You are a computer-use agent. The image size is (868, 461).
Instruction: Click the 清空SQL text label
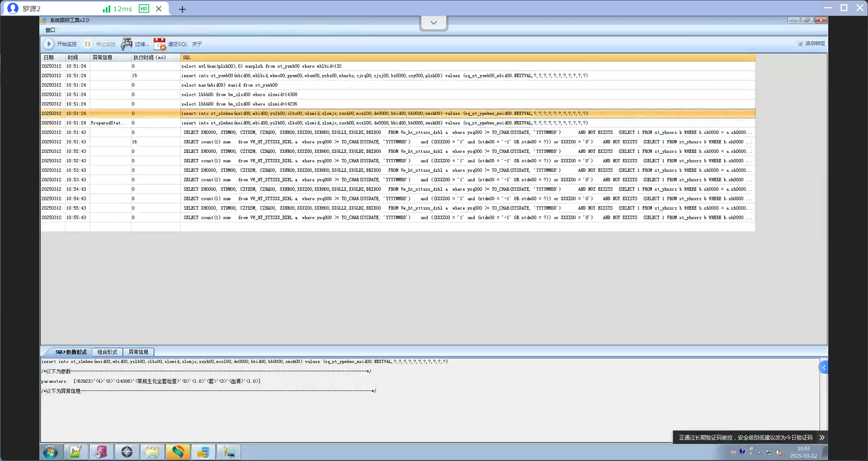click(x=178, y=44)
